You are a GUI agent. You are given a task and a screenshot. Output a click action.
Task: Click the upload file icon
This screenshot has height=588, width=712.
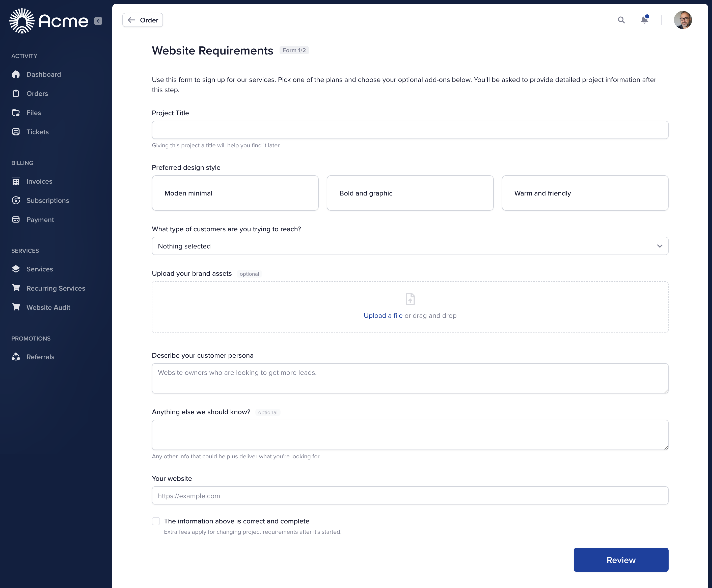coord(410,299)
